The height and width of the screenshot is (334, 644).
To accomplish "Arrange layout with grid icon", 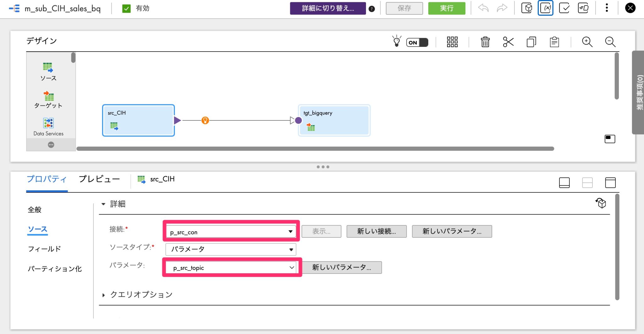I will (x=452, y=42).
